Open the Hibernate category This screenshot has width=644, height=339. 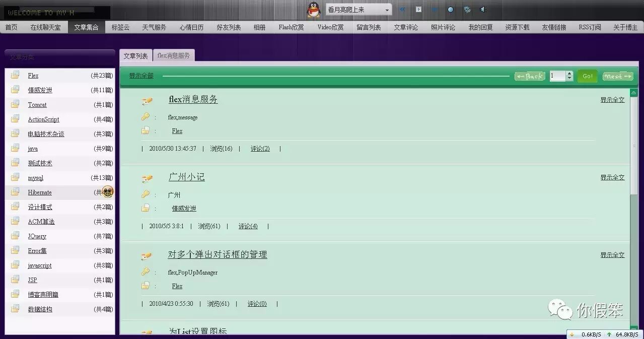click(x=40, y=192)
